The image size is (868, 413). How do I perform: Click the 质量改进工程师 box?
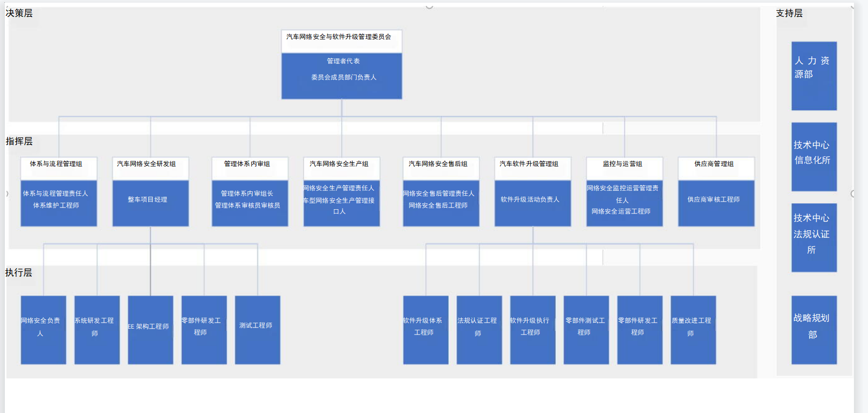point(693,330)
